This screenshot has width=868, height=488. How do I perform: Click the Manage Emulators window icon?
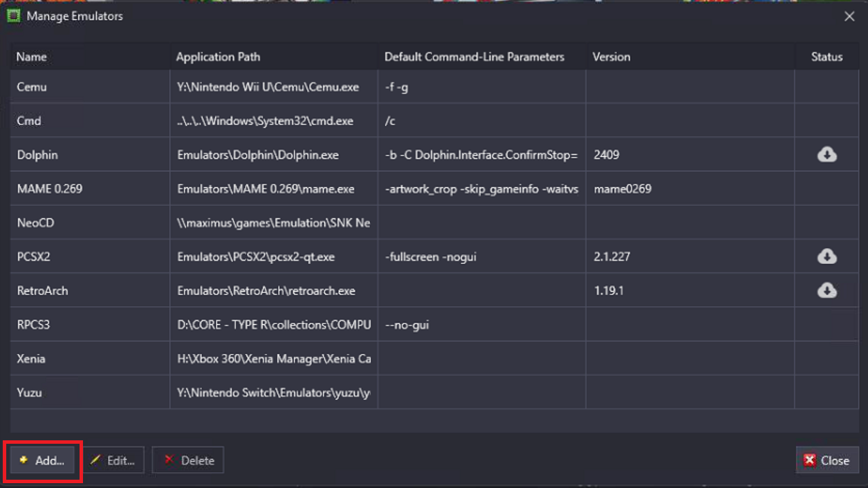click(x=13, y=16)
